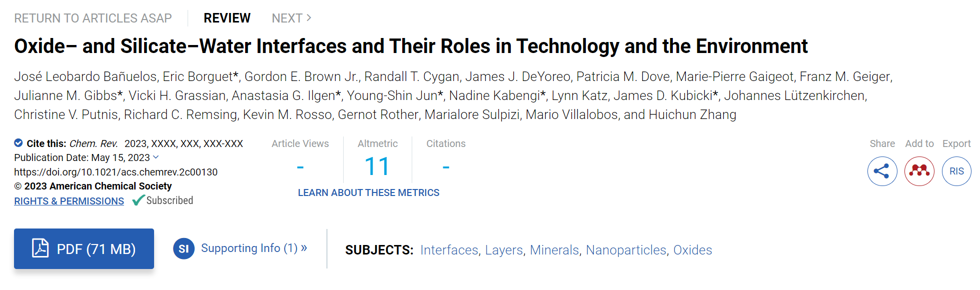Select the Interfaces subject link

[449, 250]
